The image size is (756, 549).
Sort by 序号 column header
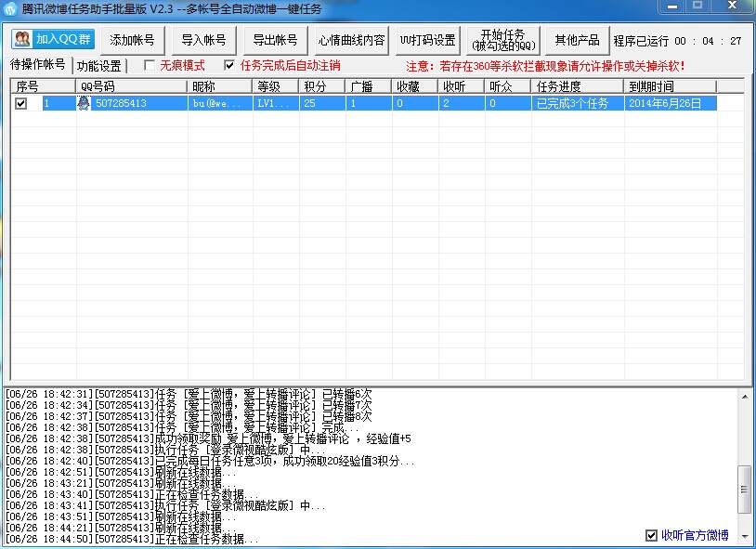click(43, 86)
